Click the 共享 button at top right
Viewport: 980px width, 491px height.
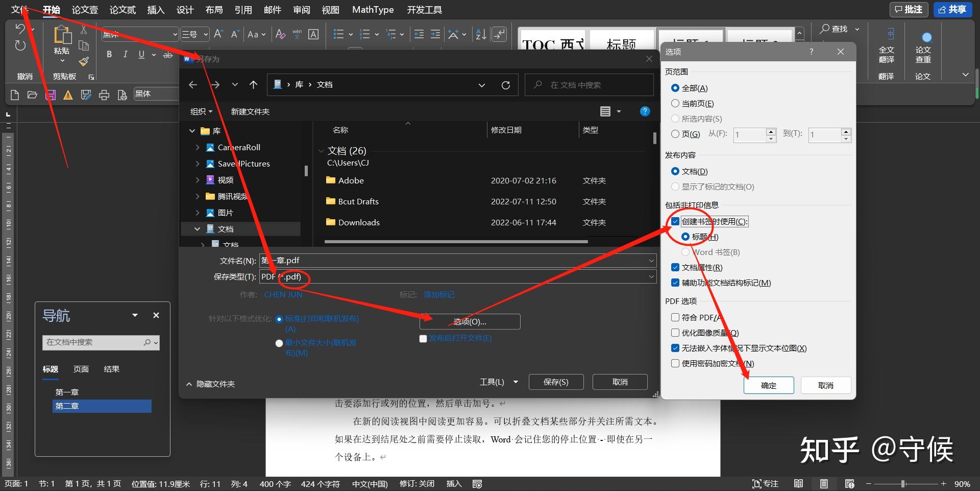coord(952,10)
